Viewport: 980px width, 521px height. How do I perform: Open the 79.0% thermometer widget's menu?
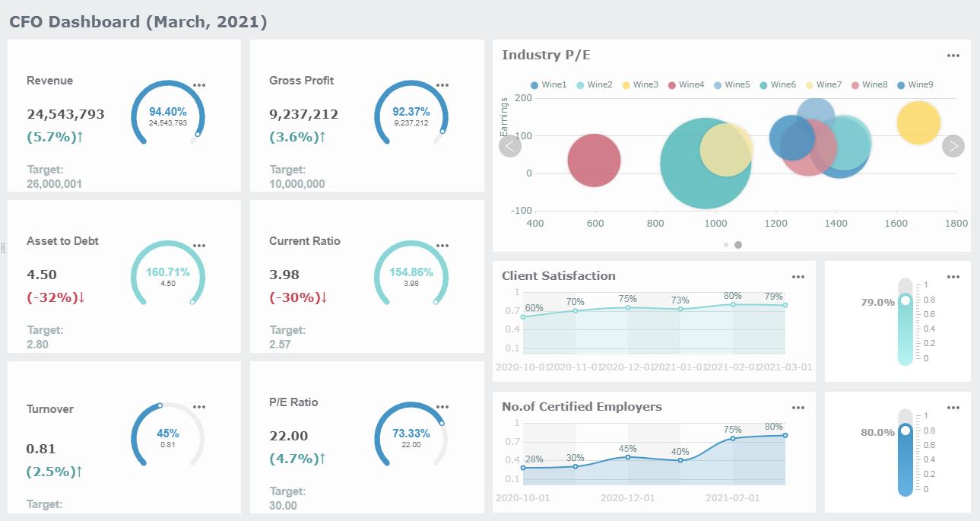click(x=953, y=277)
